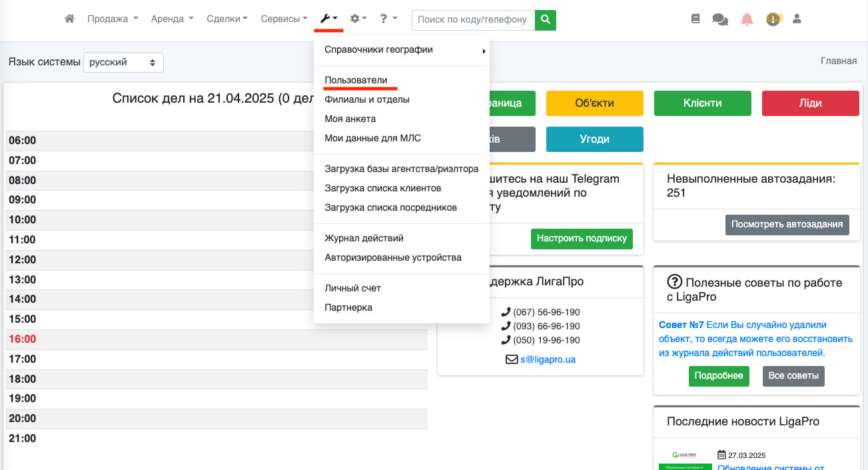This screenshot has height=470, width=868.
Task: Show notifications via bell icon
Action: click(x=747, y=19)
